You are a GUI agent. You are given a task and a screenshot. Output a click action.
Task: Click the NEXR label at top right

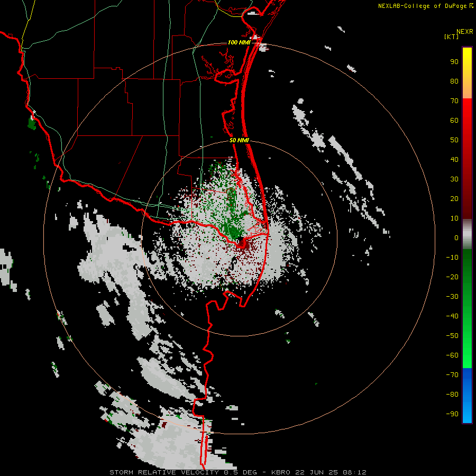pyautogui.click(x=465, y=32)
